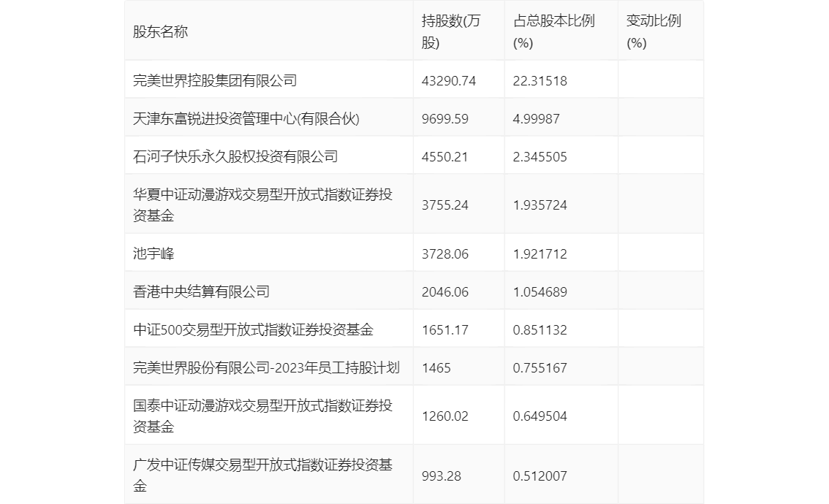
Task: Select the percentage 2.345505
Action: (540, 157)
